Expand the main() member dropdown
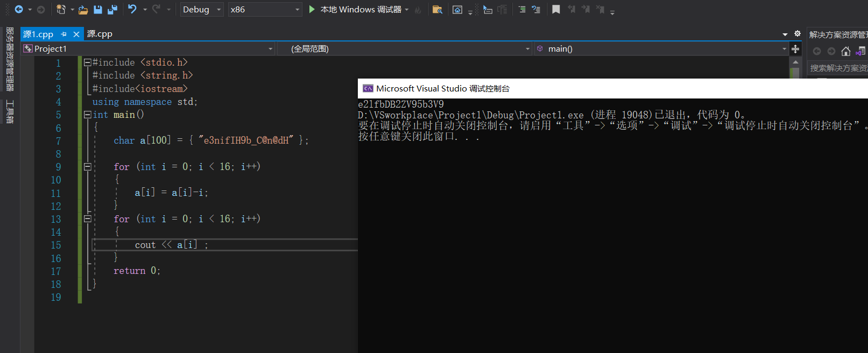The height and width of the screenshot is (353, 868). click(x=784, y=49)
